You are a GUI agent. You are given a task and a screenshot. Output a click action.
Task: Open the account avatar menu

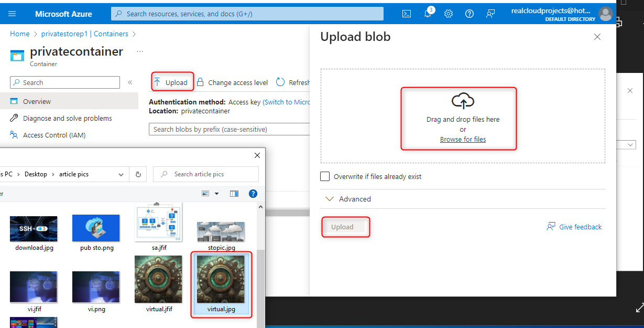pyautogui.click(x=606, y=14)
